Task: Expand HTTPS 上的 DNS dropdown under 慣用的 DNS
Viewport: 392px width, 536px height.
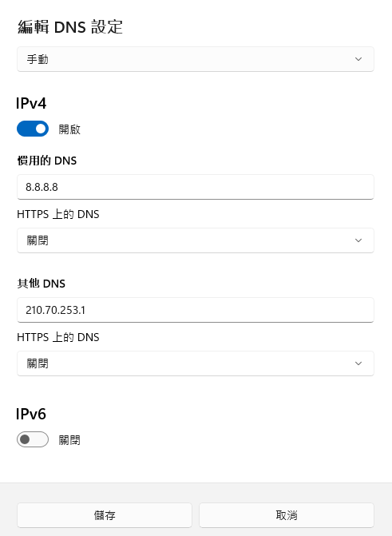Action: pyautogui.click(x=196, y=240)
